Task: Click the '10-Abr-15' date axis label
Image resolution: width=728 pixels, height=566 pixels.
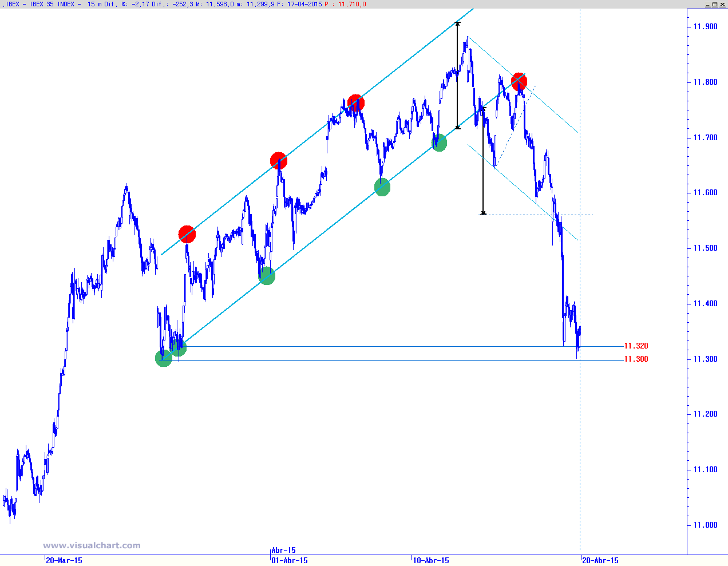Action: click(431, 560)
